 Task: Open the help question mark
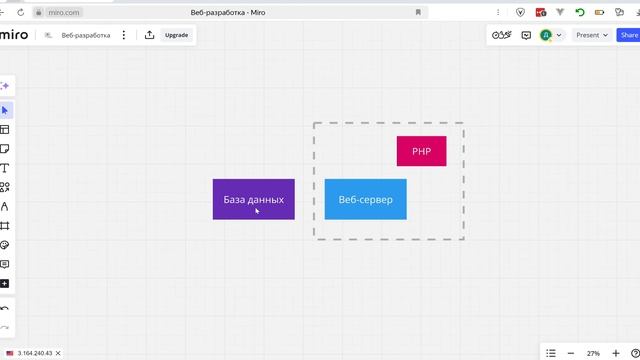pyautogui.click(x=635, y=353)
